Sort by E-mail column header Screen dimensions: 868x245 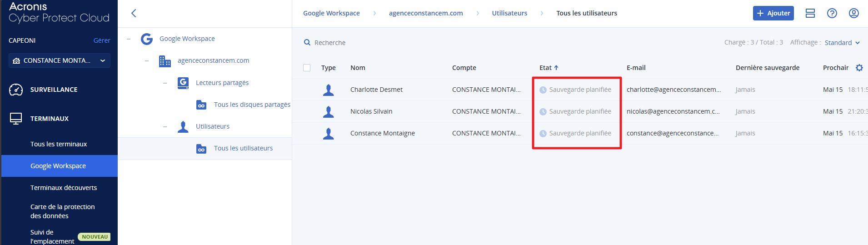coord(636,68)
